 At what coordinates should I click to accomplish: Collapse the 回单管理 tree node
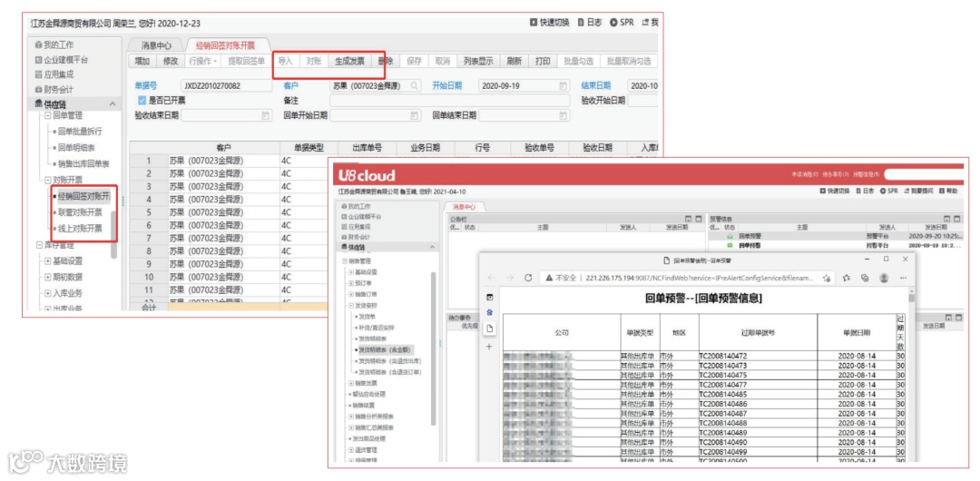(x=47, y=116)
